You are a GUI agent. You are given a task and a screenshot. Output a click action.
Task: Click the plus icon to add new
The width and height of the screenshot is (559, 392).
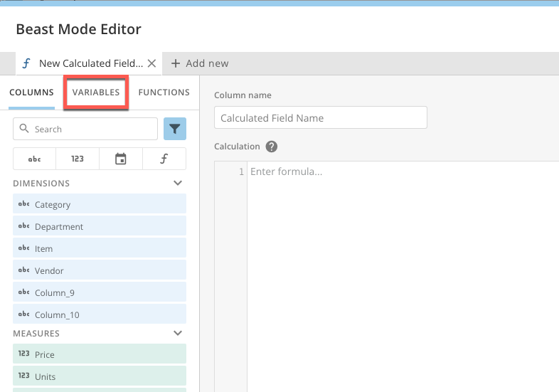pyautogui.click(x=176, y=63)
